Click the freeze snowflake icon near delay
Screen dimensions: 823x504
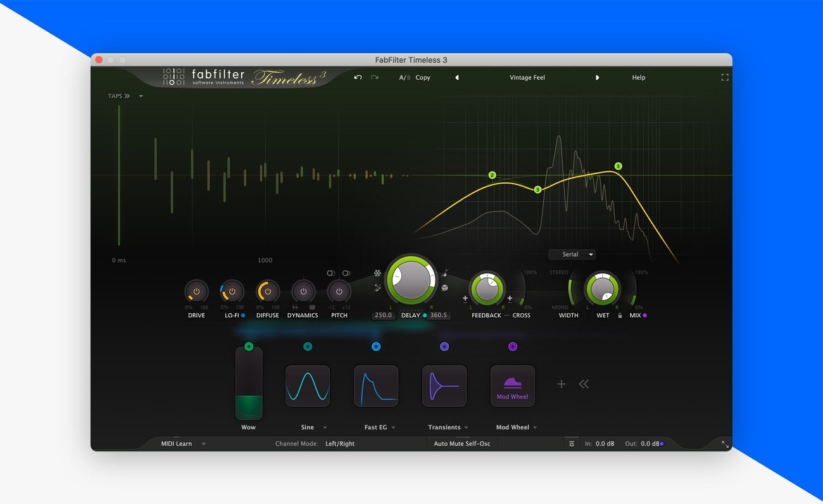(x=377, y=274)
